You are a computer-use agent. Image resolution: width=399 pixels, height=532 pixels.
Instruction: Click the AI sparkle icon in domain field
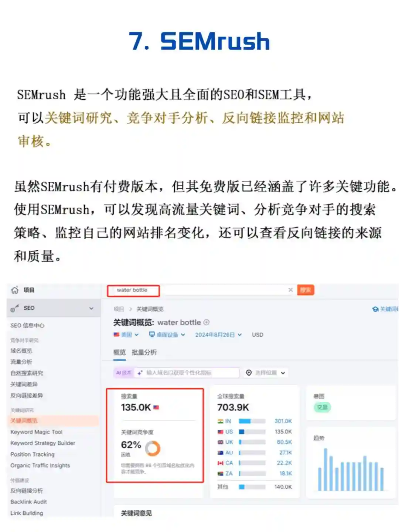point(140,373)
